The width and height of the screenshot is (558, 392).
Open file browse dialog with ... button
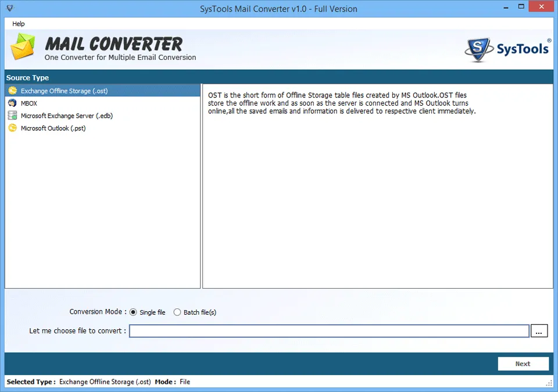539,331
